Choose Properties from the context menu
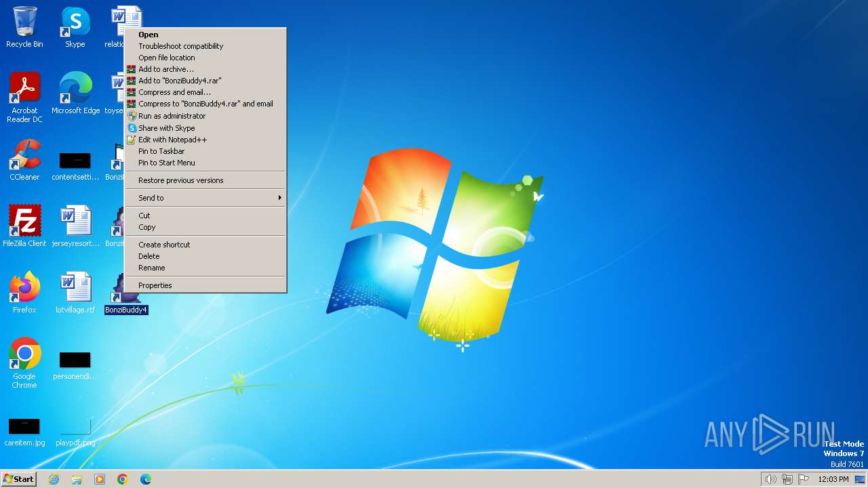Viewport: 868px width, 488px height. (x=205, y=285)
